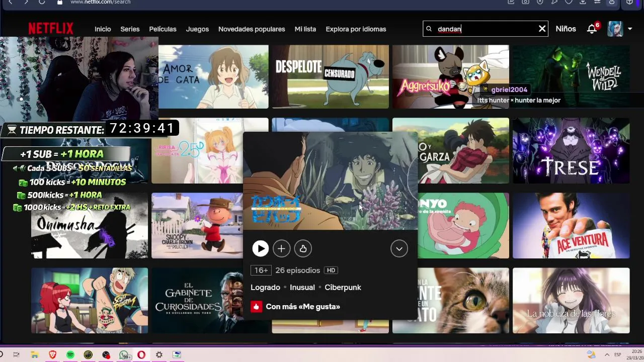Viewport: 644px width, 362px height.
Task: Click the "26 episodios" text
Action: [x=297, y=270]
